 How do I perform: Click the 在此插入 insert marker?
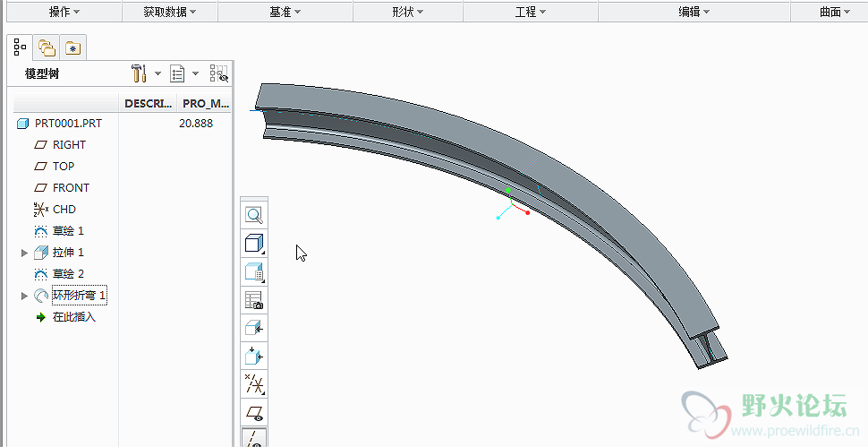pyautogui.click(x=74, y=317)
